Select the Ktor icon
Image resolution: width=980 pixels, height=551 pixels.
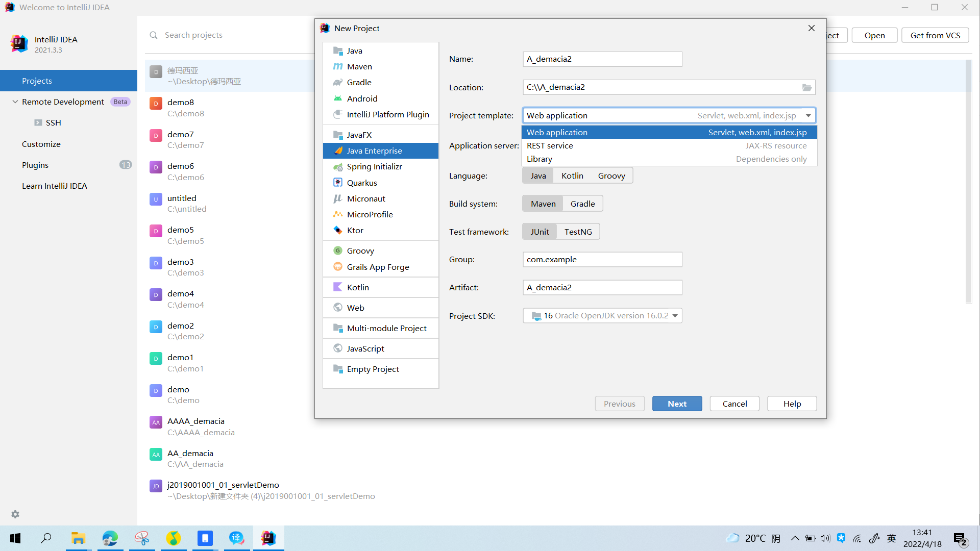coord(337,230)
